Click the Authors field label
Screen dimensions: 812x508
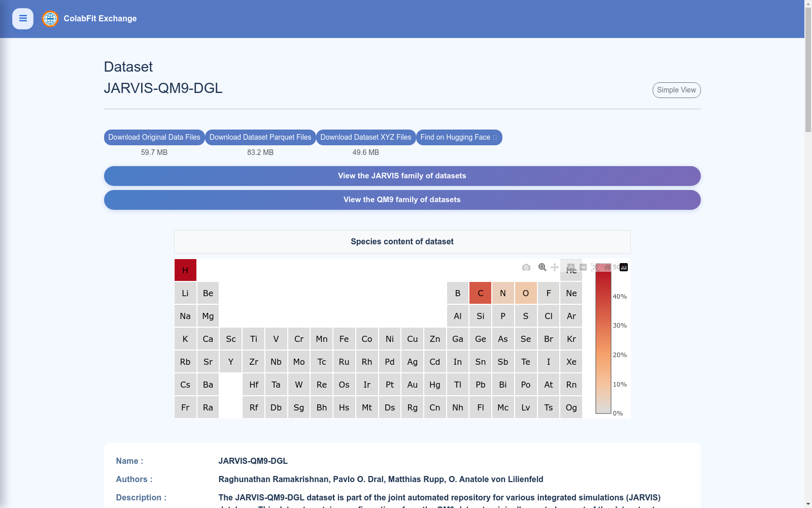click(x=134, y=479)
